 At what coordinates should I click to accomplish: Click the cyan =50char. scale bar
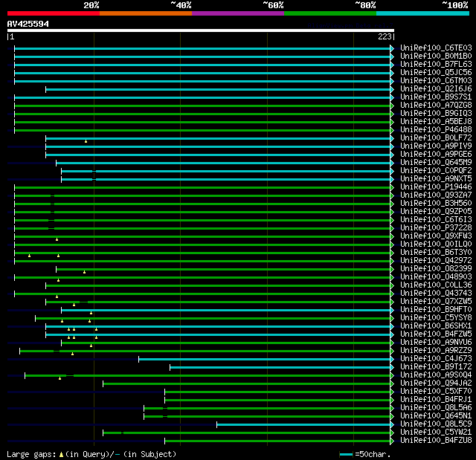pos(346,454)
